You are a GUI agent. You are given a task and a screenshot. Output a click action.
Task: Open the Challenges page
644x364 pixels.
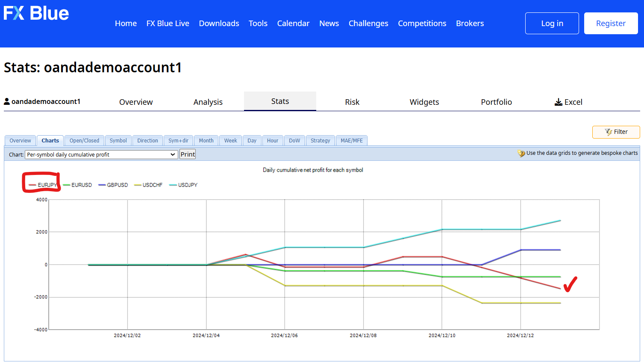368,24
